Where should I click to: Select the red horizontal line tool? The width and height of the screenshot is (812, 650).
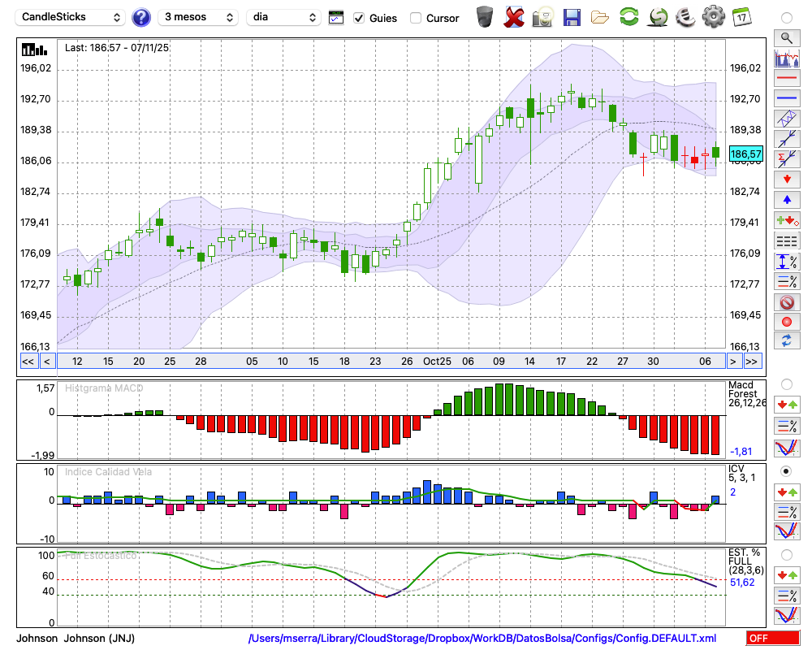786,79
